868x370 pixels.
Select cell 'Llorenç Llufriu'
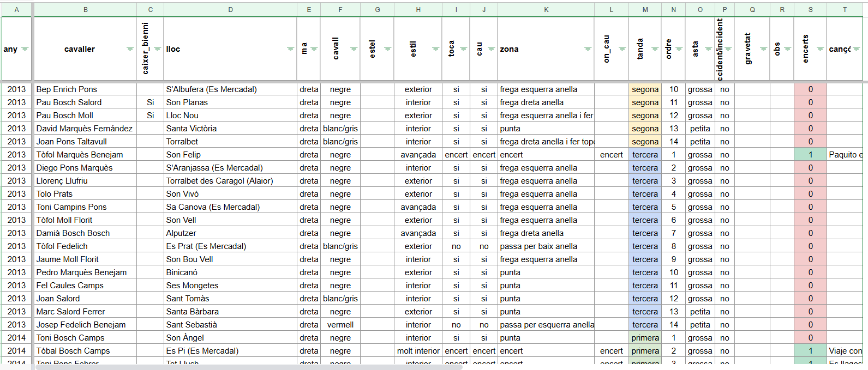(85, 181)
